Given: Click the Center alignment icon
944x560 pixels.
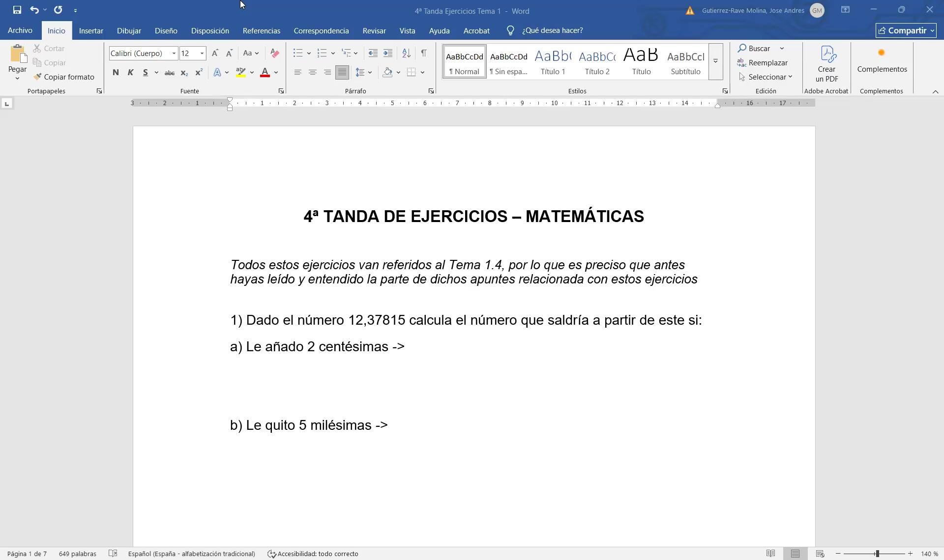Looking at the screenshot, I should point(312,73).
